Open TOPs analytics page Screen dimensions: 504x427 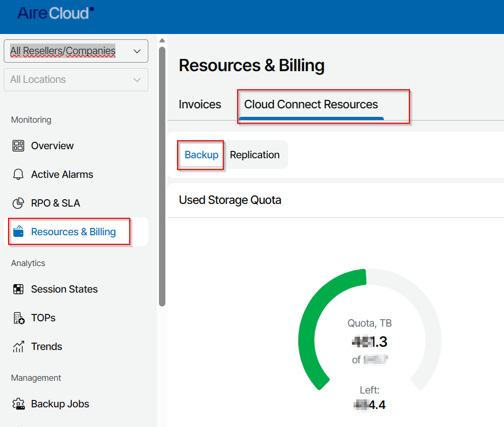44,318
